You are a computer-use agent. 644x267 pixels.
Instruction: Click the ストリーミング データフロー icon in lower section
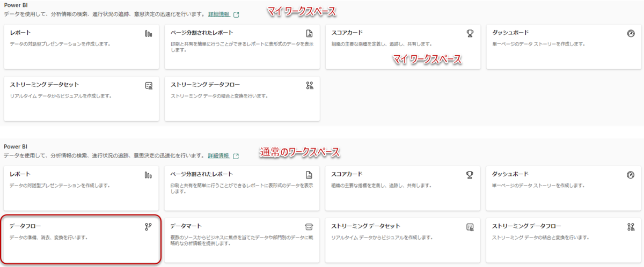point(631,227)
